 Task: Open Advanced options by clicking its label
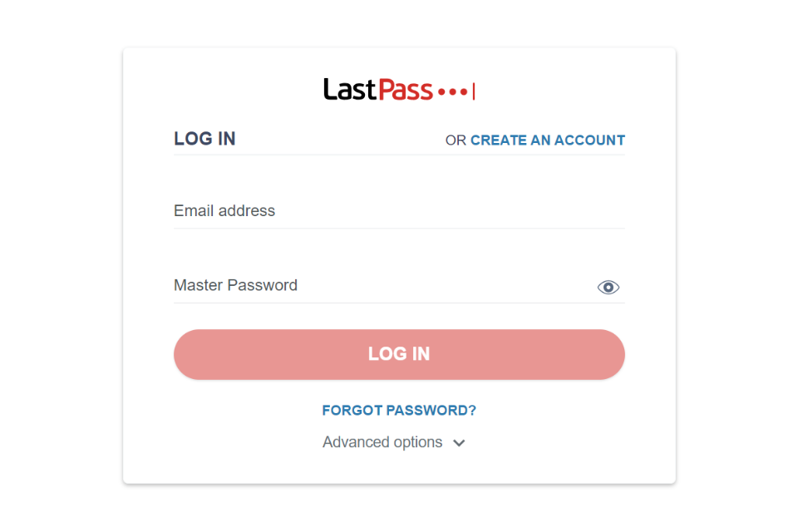coord(382,442)
